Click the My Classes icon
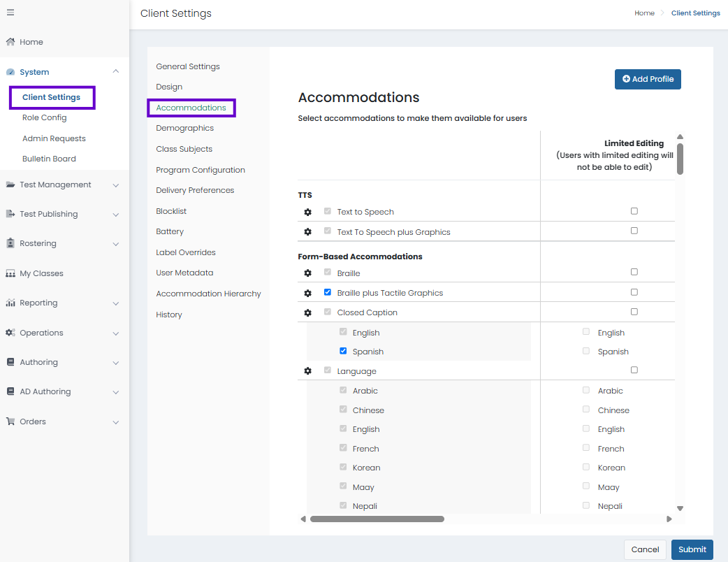The height and width of the screenshot is (562, 728). click(x=10, y=273)
